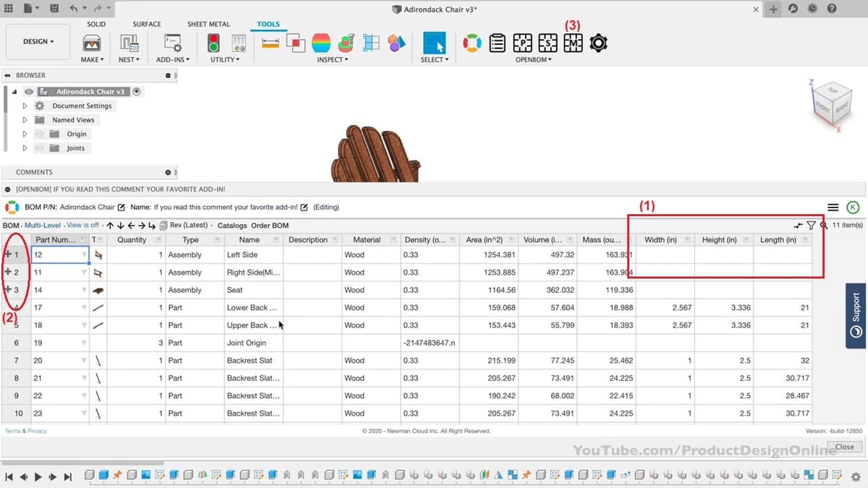Open the DESIGN workspace dropdown
Screen dimensions: 868x488
tap(38, 42)
